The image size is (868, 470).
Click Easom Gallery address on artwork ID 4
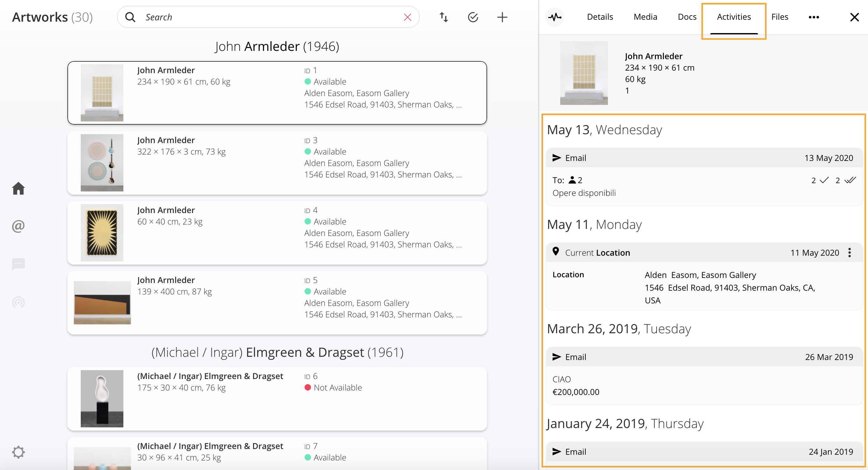coord(383,244)
